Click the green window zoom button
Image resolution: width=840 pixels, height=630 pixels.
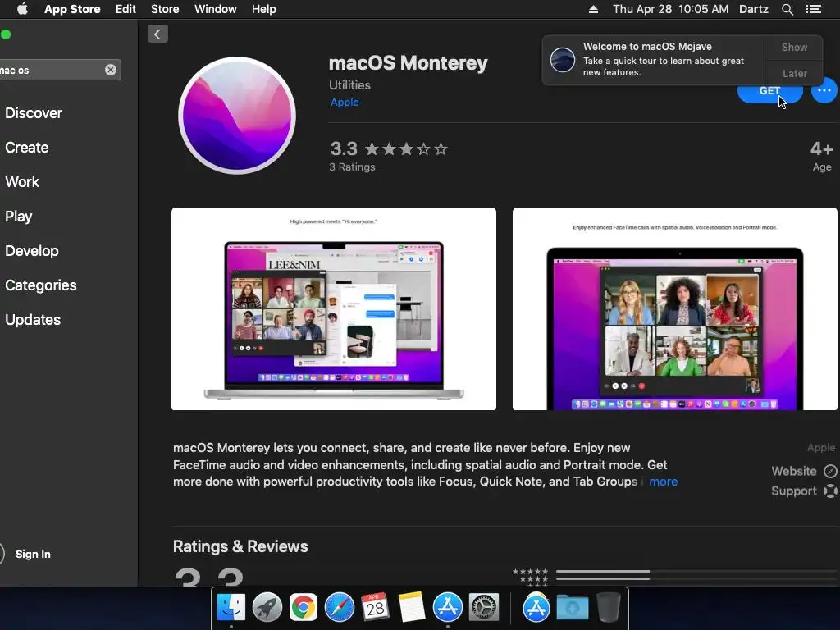point(6,34)
